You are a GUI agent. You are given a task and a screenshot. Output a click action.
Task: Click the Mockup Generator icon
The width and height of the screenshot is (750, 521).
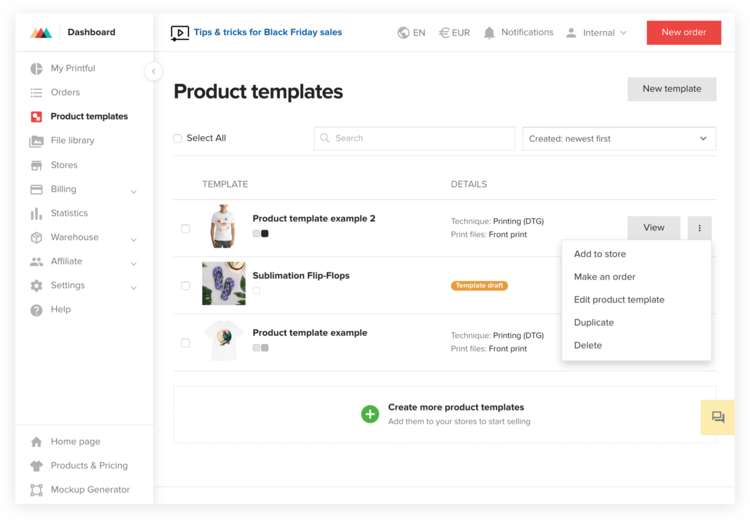tap(37, 490)
